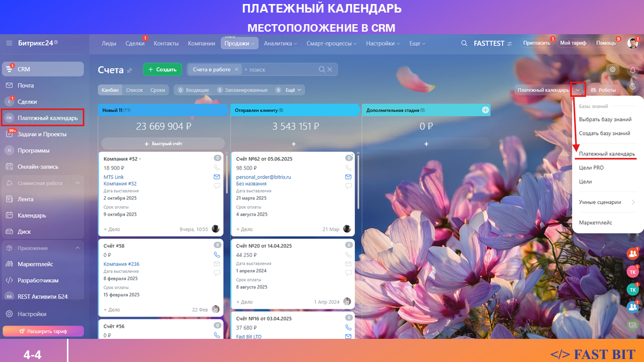Image resolution: width=644 pixels, height=362 pixels.
Task: Click the magnifier inside the Счета filter field
Action: tap(322, 69)
